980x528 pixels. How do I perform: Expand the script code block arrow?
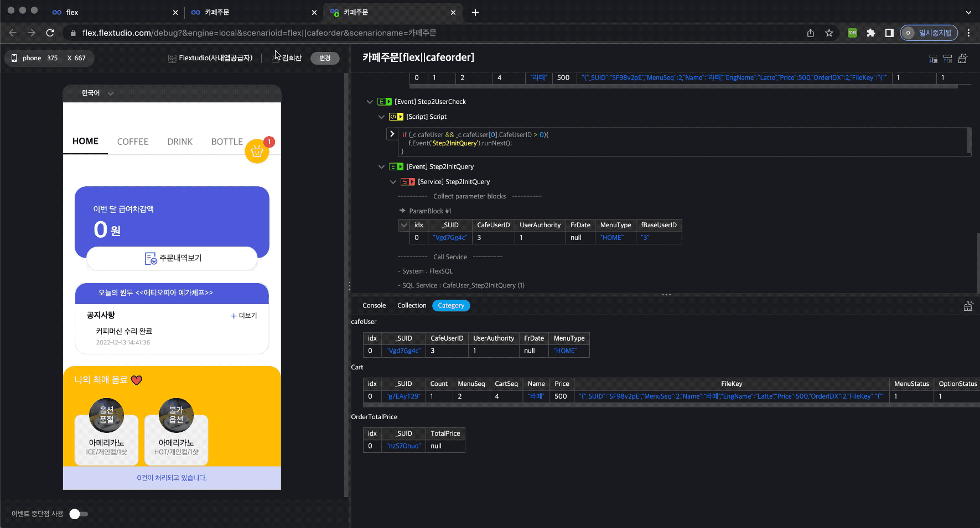(x=392, y=134)
